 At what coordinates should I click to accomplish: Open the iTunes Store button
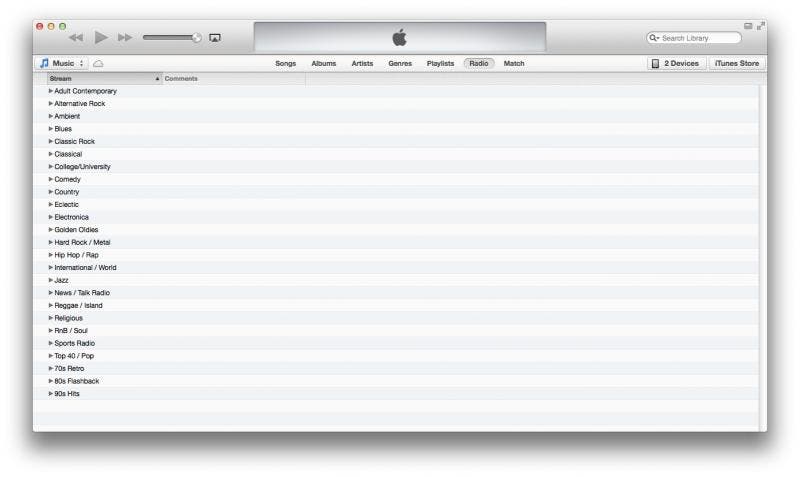click(736, 63)
